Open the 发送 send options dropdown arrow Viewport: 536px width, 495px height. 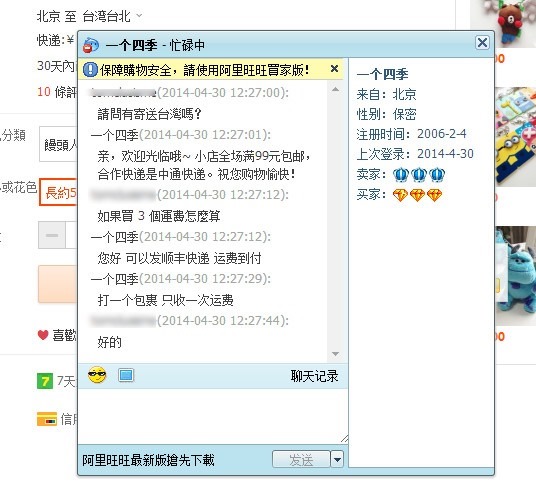tap(337, 459)
